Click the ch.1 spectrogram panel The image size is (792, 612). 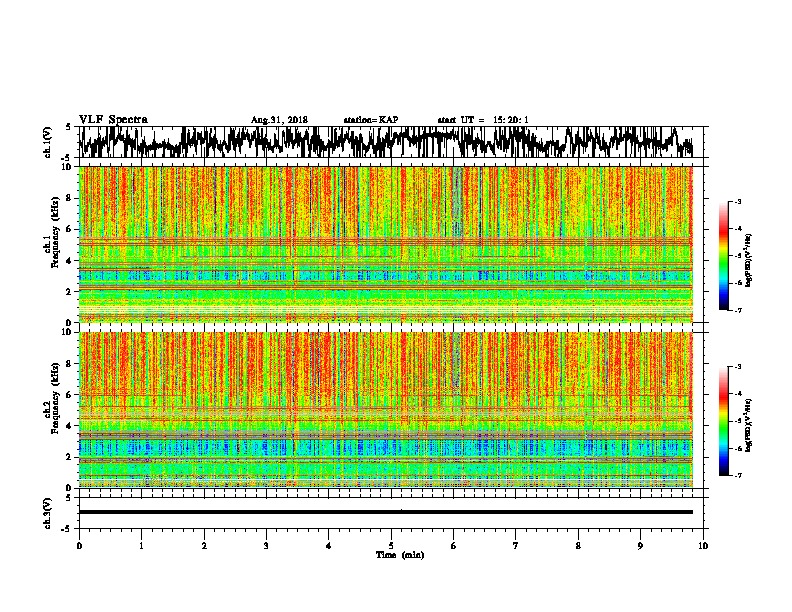click(x=386, y=244)
